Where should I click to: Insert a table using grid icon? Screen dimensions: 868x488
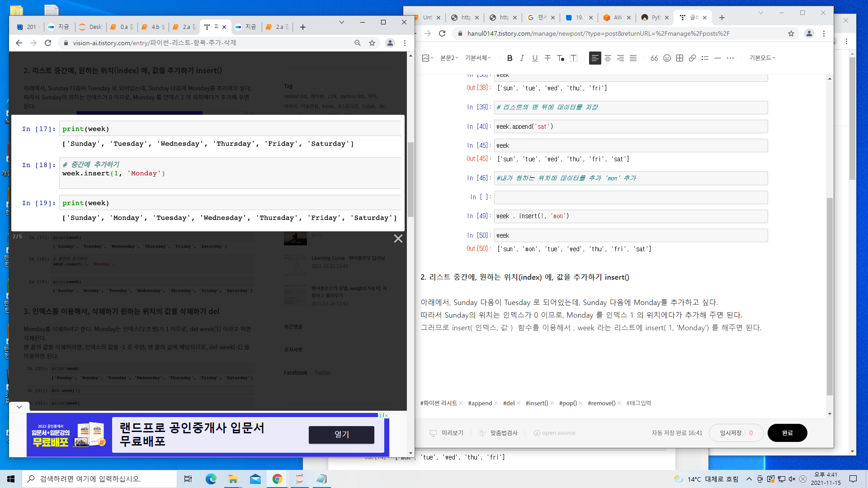pos(679,58)
